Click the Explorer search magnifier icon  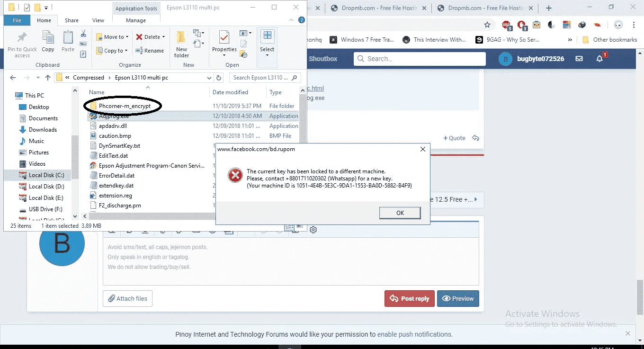pos(294,78)
